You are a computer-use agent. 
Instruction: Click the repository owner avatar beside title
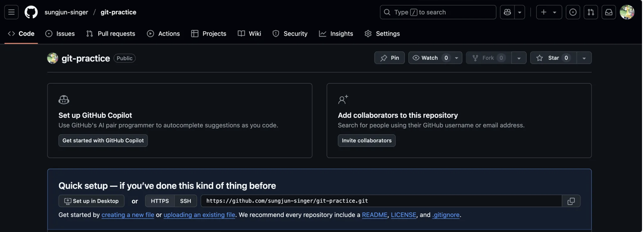(53, 58)
